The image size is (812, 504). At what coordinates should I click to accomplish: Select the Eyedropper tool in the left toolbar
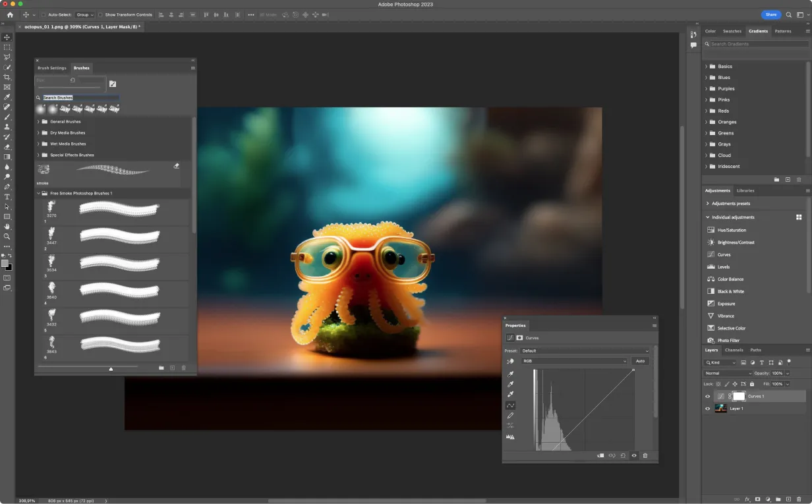coord(7,97)
